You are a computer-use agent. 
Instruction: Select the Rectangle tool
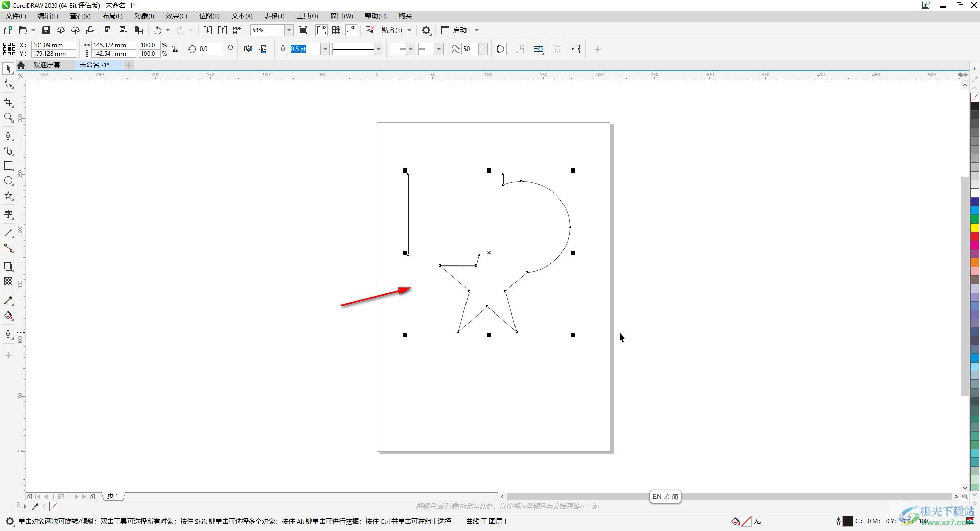point(8,166)
